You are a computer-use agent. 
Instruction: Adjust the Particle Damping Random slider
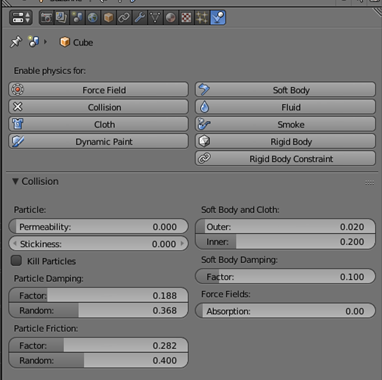coord(98,310)
